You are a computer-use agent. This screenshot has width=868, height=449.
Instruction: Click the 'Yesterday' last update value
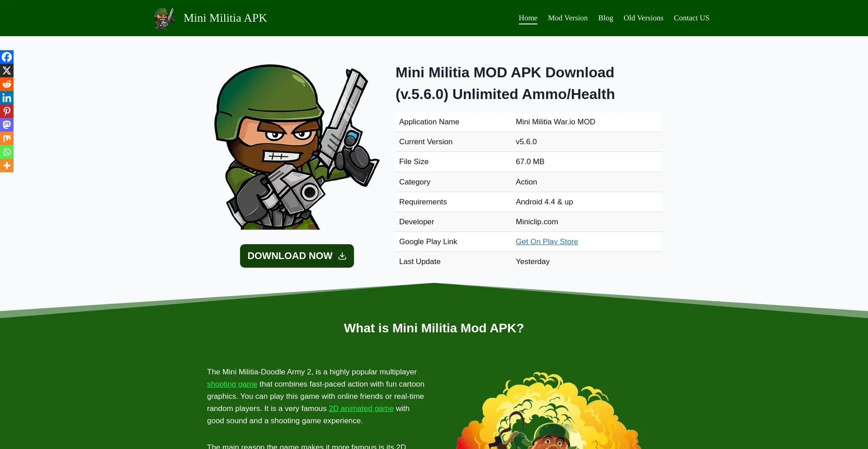(533, 261)
